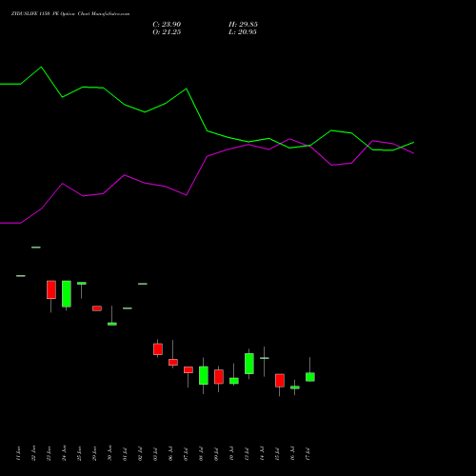The image size is (476, 476).
Task: Click the "08 Jul" date axis label
Action: [201, 454]
